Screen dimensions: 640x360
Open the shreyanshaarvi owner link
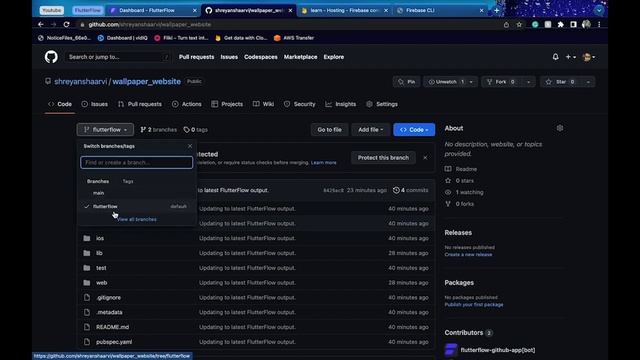click(80, 81)
